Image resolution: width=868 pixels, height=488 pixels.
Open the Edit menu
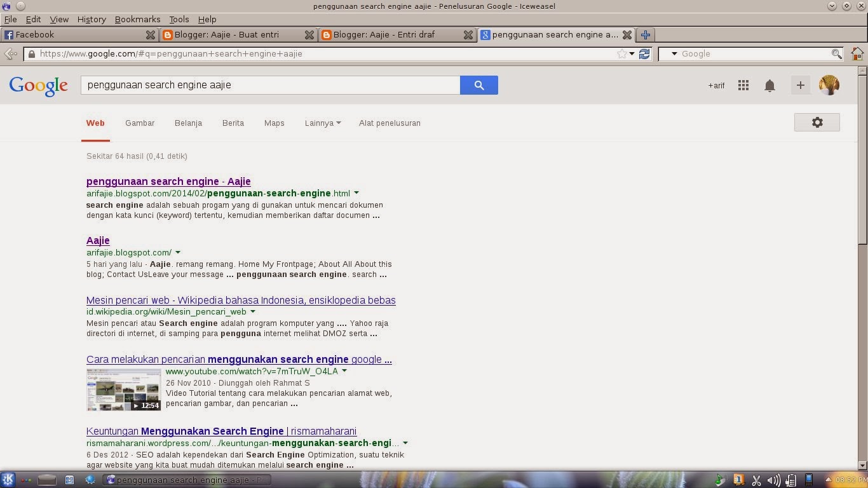(33, 19)
